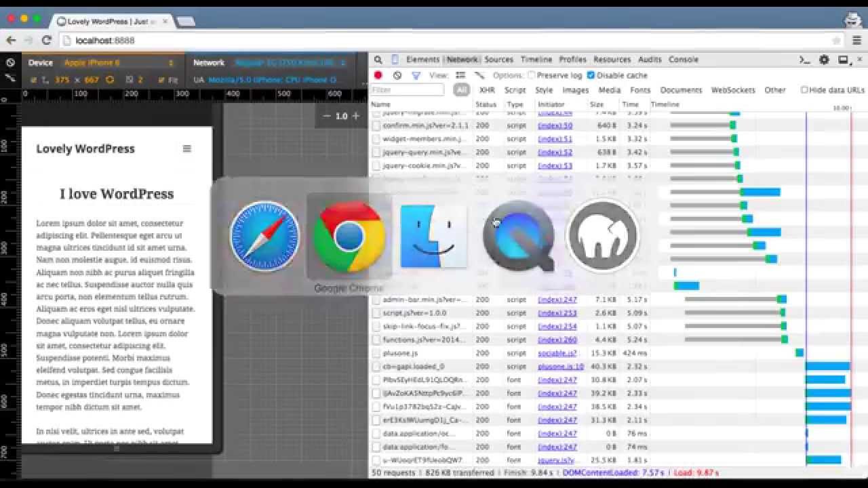
Task: Zoom in the device viewport with plus
Action: pyautogui.click(x=355, y=116)
